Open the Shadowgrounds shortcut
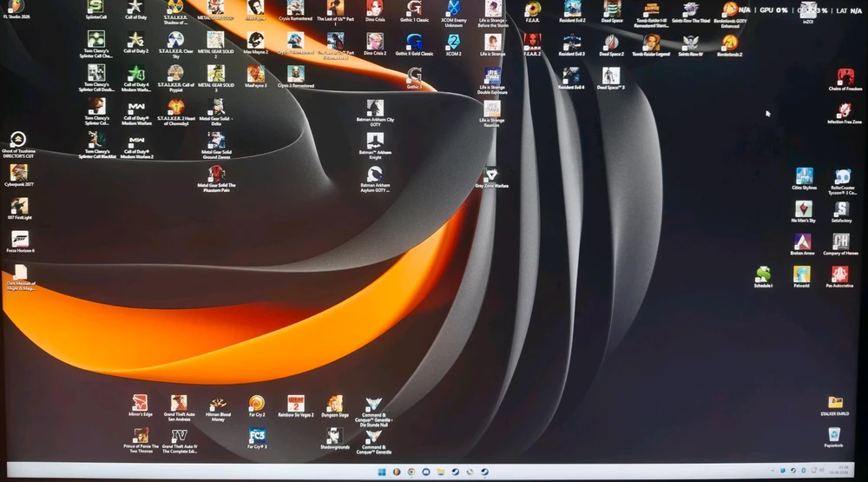 tap(334, 438)
